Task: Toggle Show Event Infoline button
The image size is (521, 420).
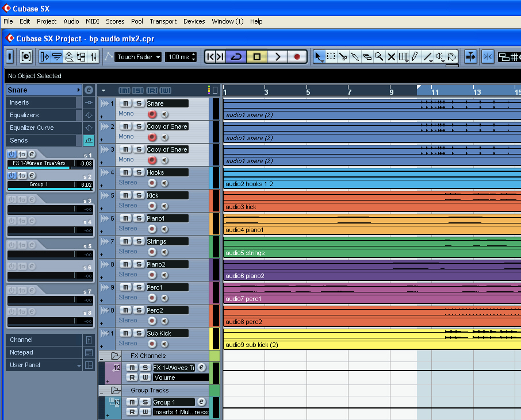Action: [57, 57]
